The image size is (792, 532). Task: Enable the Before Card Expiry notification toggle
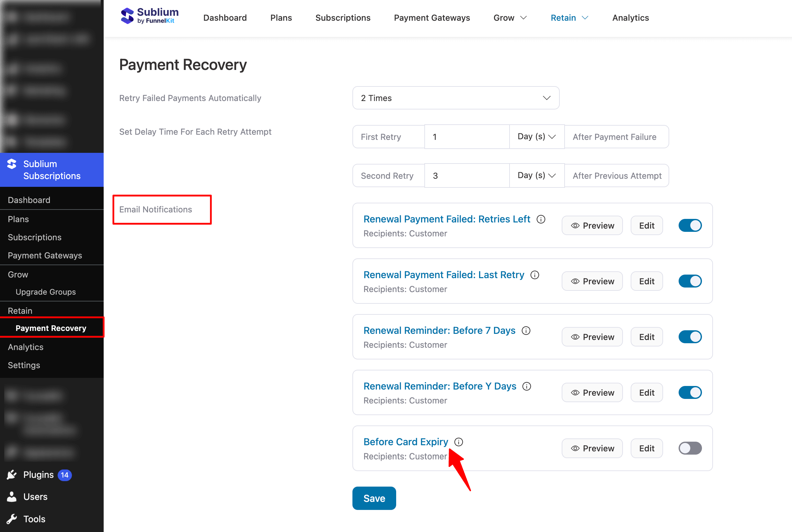[x=690, y=448]
